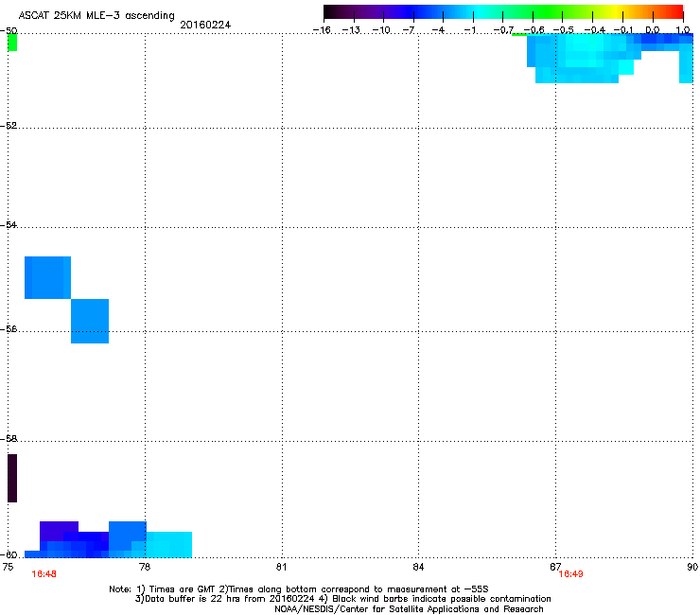Click the green data cell at latitude -50
This screenshot has width=700, height=615.
tap(12, 43)
